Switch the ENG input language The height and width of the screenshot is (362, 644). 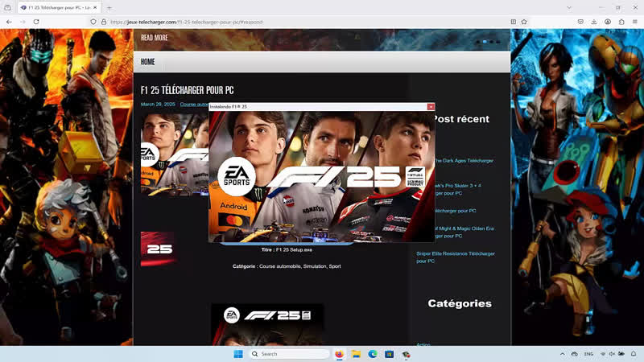588,354
